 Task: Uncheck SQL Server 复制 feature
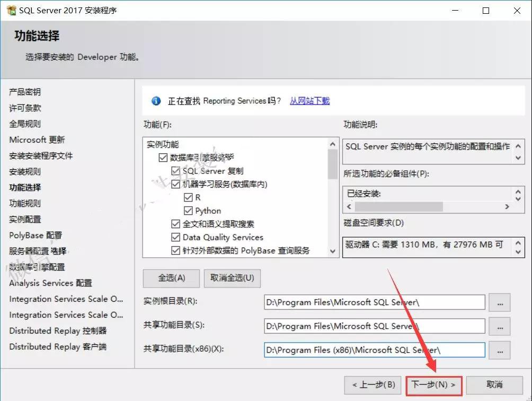point(175,171)
